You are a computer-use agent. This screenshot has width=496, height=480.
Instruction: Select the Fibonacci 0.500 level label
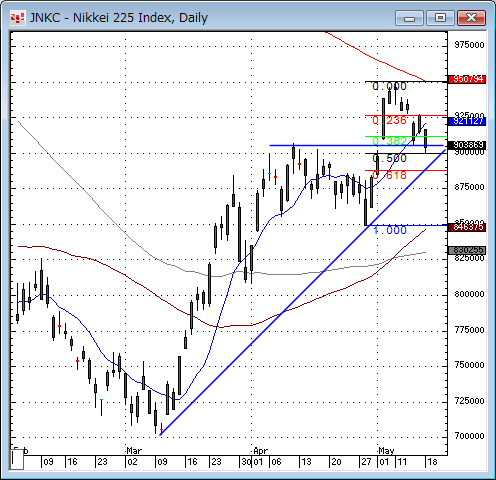click(x=389, y=158)
